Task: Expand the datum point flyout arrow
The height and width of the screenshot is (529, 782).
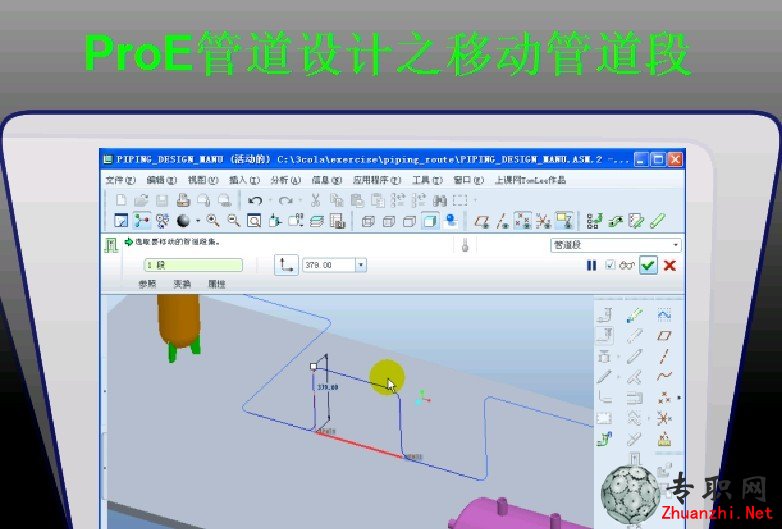Action: 679,398
